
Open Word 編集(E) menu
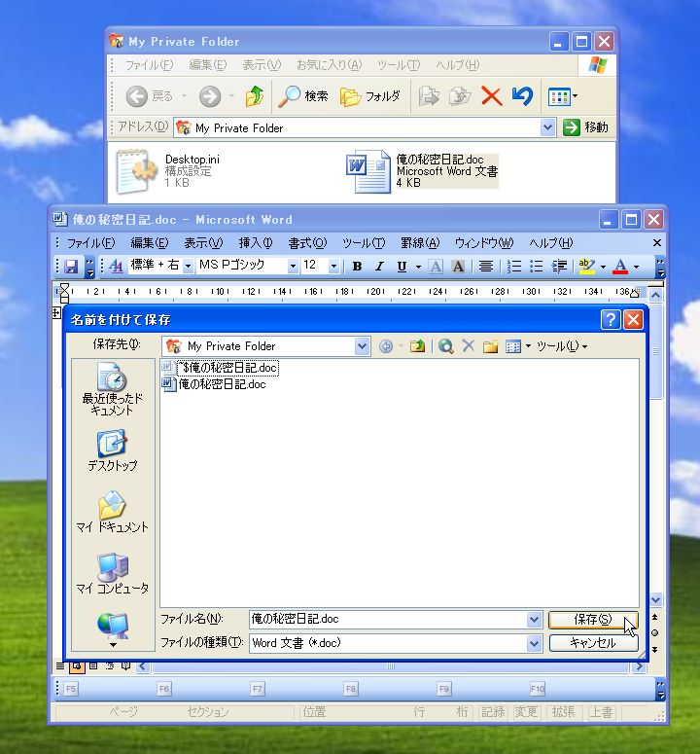(x=150, y=243)
